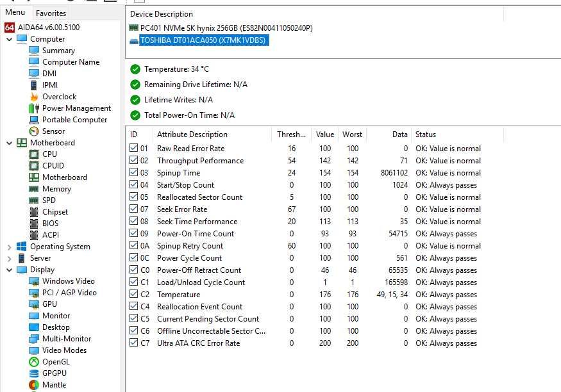
Task: Uncheck the Reallocated Sector Count checkbox
Action: point(133,197)
